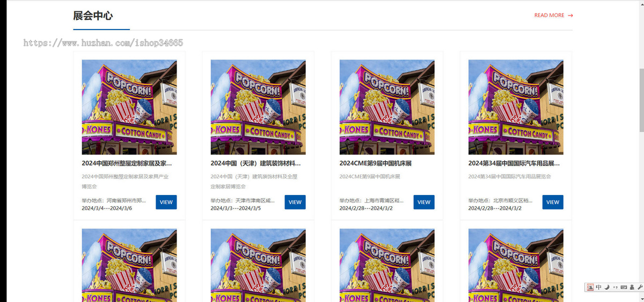This screenshot has width=644, height=302.
Task: Open the 2024中国（天津）建筑装饰材料 title link
Action: 255,163
